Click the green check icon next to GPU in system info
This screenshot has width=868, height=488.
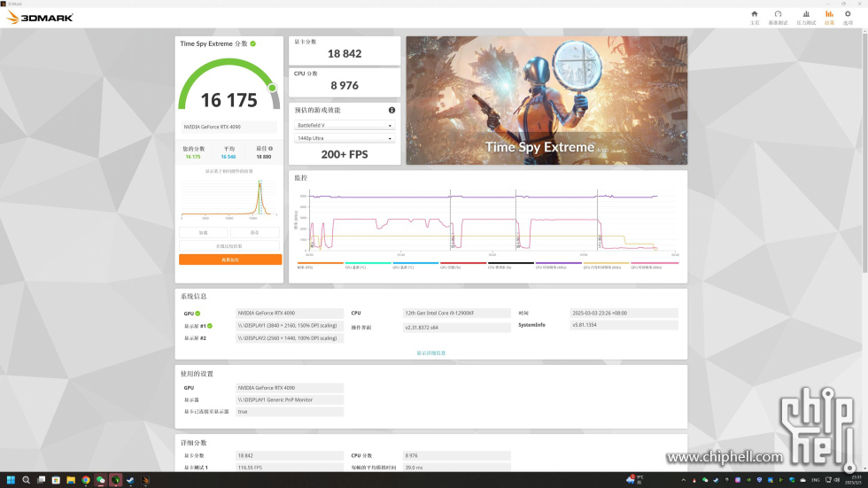198,314
